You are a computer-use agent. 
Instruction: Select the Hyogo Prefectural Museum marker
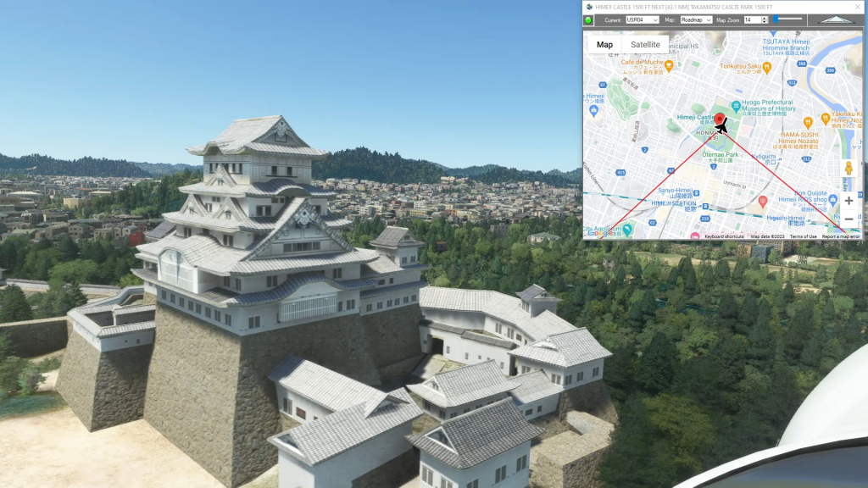pos(736,104)
